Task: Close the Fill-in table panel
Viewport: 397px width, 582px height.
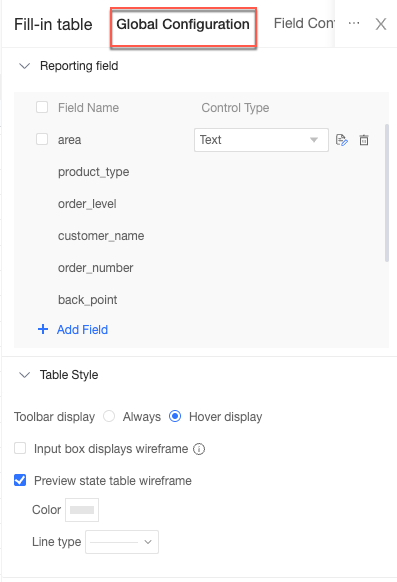Action: (381, 24)
